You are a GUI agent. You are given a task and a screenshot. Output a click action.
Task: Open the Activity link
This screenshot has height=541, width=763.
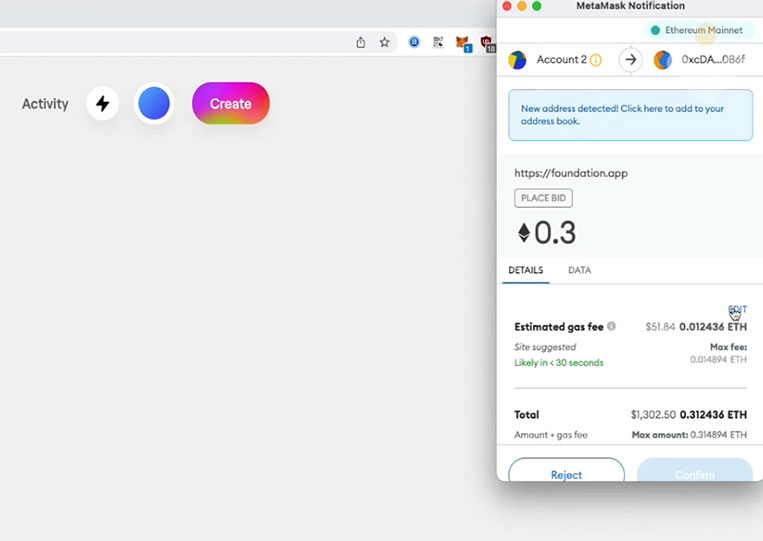(45, 104)
